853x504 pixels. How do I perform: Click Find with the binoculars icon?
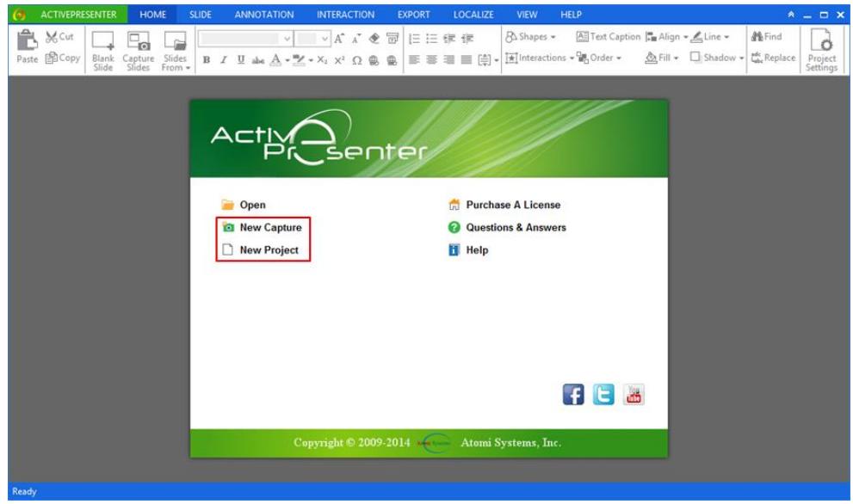click(766, 36)
